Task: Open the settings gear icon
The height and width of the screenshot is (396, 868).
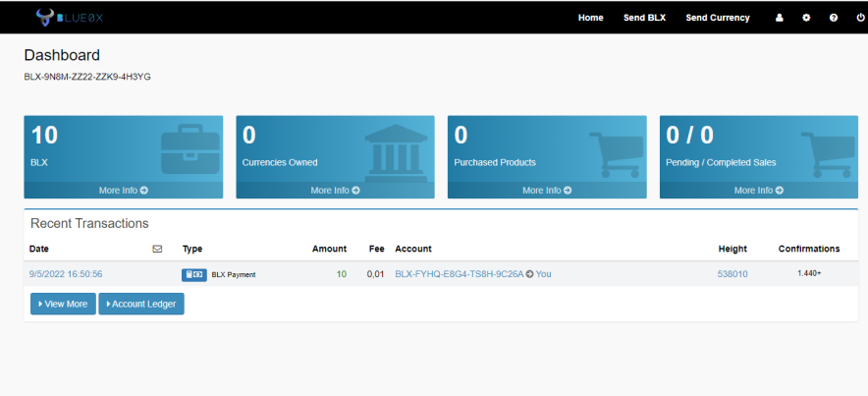Action: [x=806, y=18]
